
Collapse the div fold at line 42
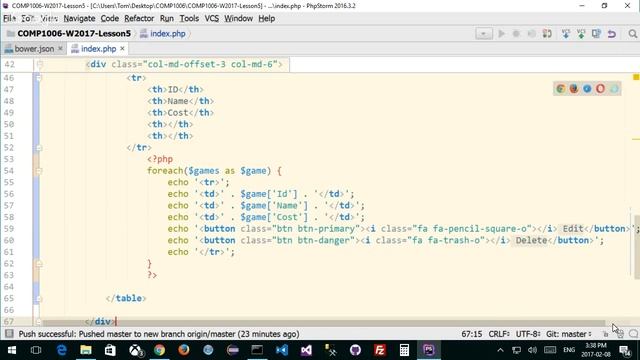point(40,64)
